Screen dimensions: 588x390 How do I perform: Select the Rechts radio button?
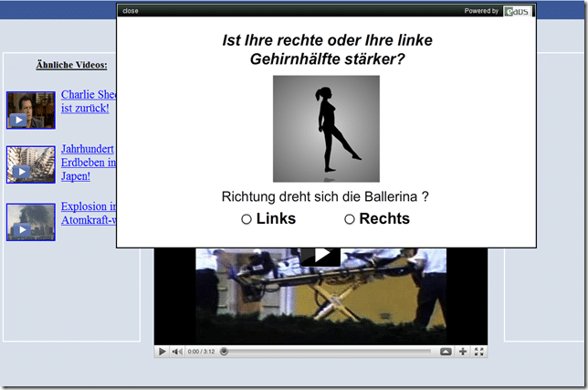point(349,219)
